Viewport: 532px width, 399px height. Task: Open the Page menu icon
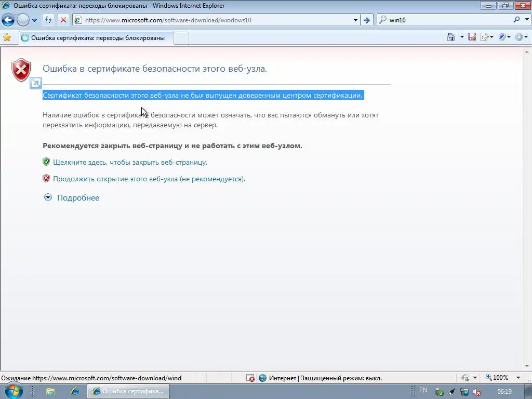click(486, 37)
